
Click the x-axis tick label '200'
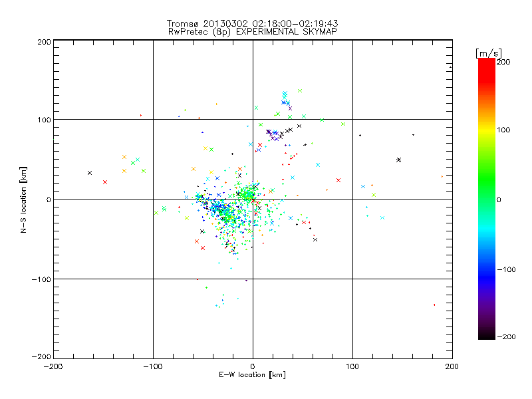tap(452, 367)
